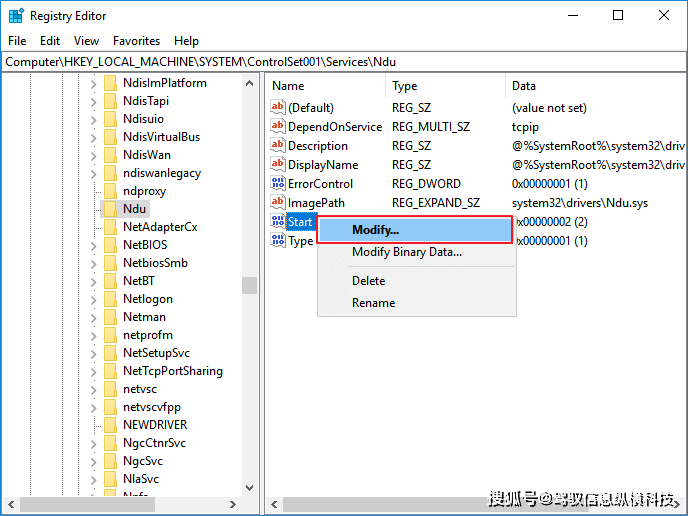Click the Data column header
Screen dimensions: 688x516
[524, 86]
